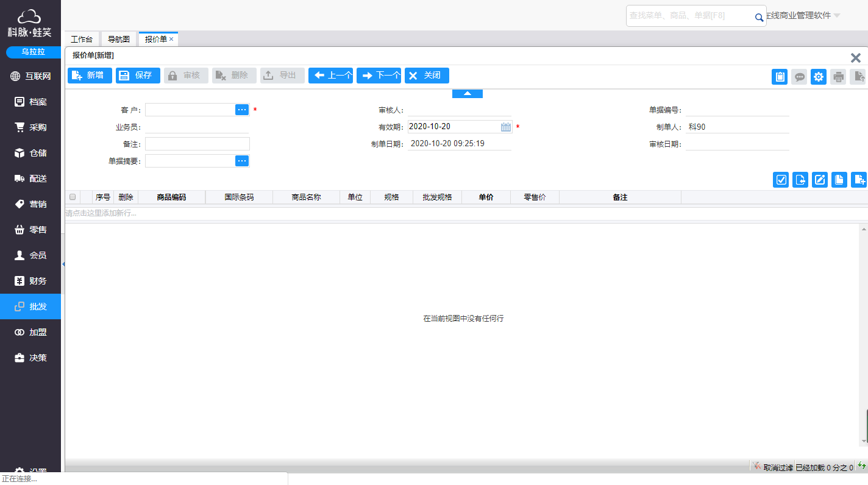Click the 马拉拉 user badge

(34, 52)
